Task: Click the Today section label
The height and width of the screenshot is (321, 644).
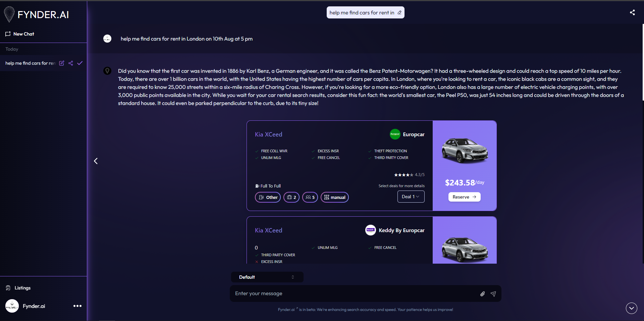Action: [x=12, y=49]
